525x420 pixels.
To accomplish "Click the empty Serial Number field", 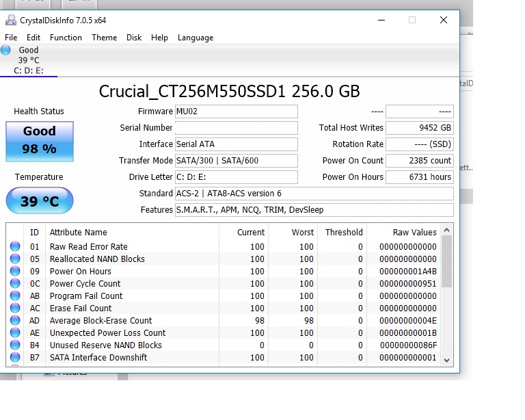I will click(237, 128).
